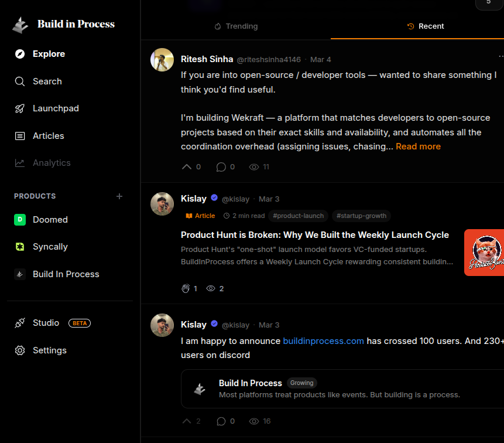This screenshot has height=443, width=504.
Task: Open the Explore compass icon
Action: point(20,54)
